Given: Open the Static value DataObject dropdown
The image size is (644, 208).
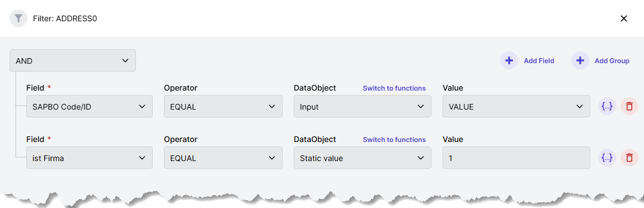Looking at the screenshot, I should 362,158.
